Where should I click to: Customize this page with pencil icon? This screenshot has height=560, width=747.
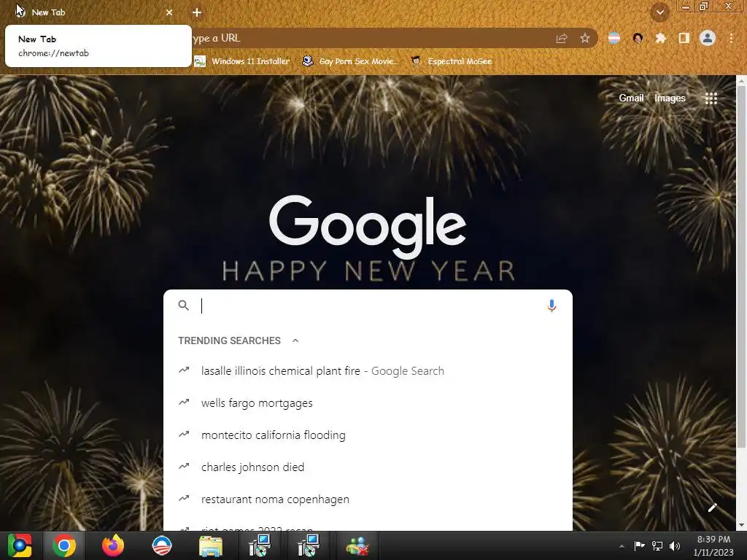point(712,507)
